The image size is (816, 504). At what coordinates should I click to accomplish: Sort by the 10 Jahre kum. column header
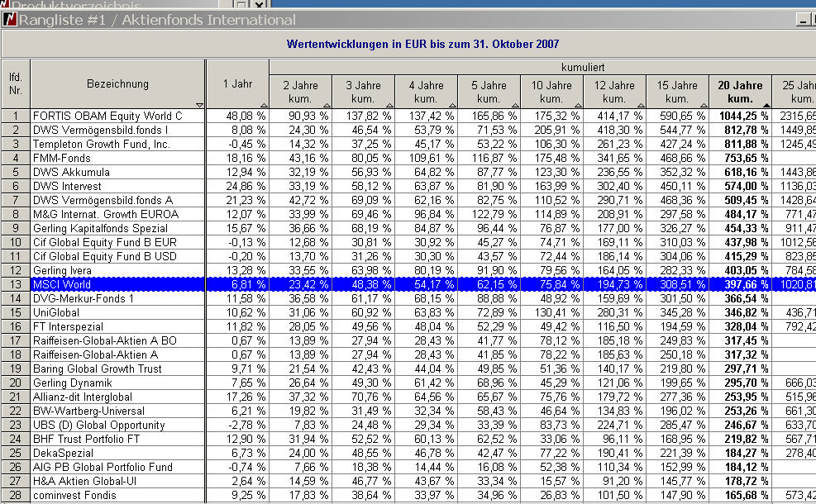[552, 92]
